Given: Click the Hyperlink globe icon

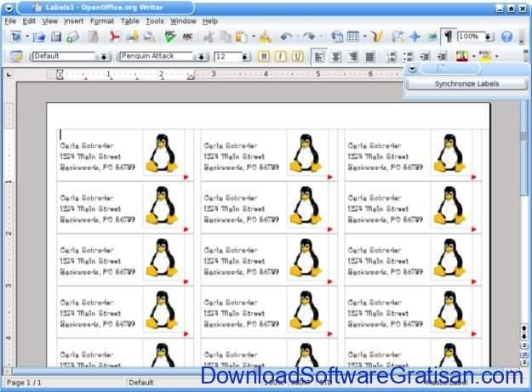Looking at the screenshot, I should pos(336,37).
